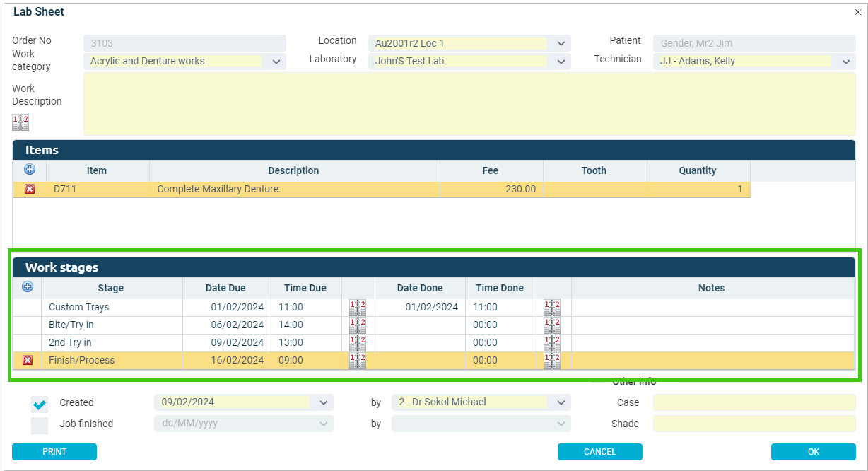Open the Laboratory dropdown

[561, 62]
